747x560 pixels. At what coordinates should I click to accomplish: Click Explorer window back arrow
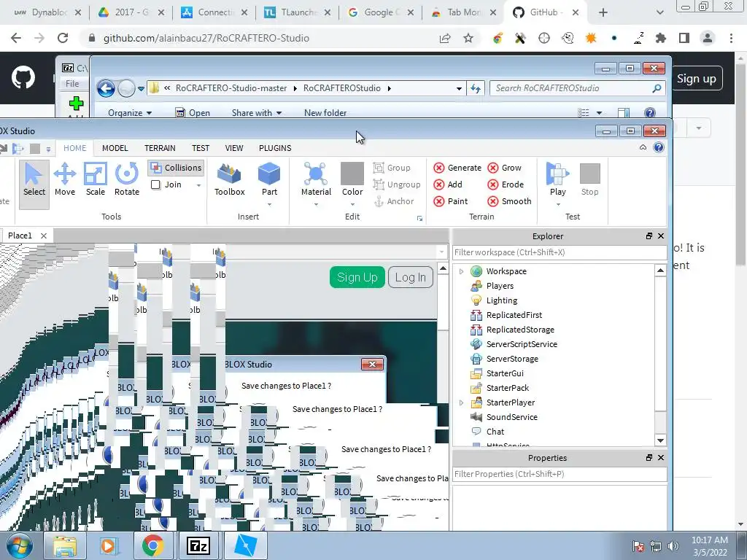click(106, 88)
